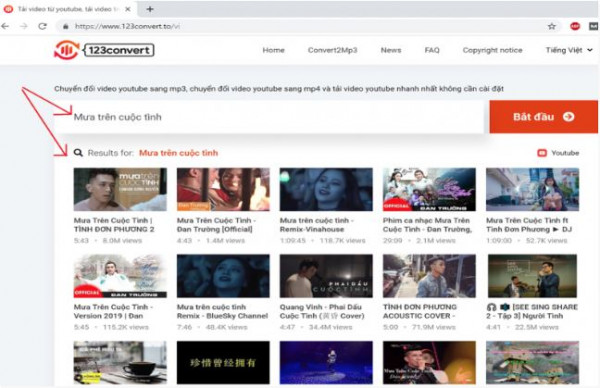600x388 pixels.
Task: Open thumbnail of Remix BlueSky Channel video
Action: (223, 276)
